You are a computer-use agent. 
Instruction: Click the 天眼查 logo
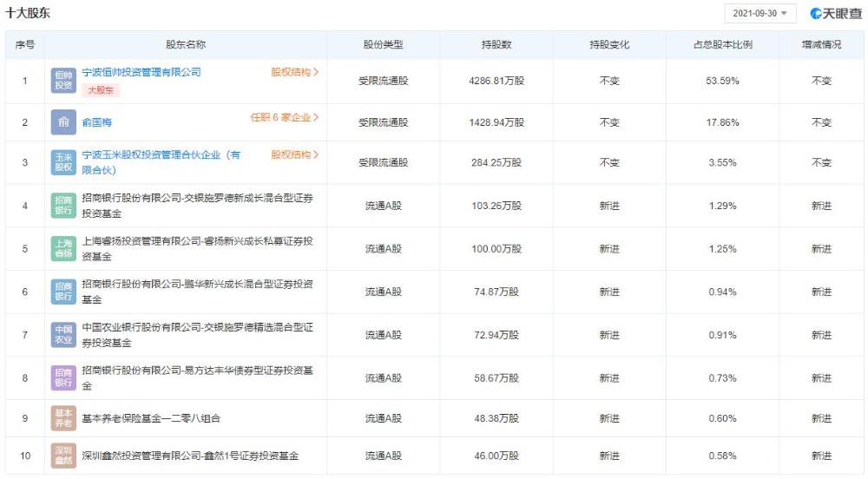(x=836, y=13)
